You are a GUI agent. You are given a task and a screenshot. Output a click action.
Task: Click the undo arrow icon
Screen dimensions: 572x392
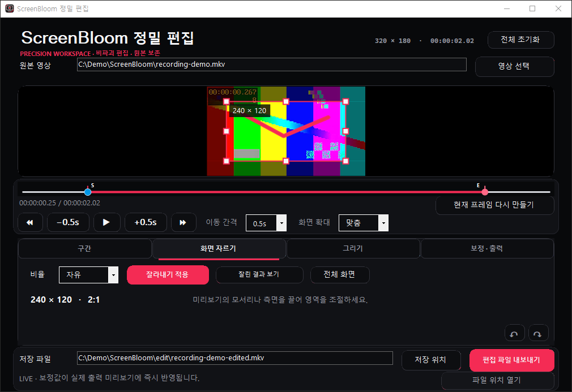tap(514, 333)
